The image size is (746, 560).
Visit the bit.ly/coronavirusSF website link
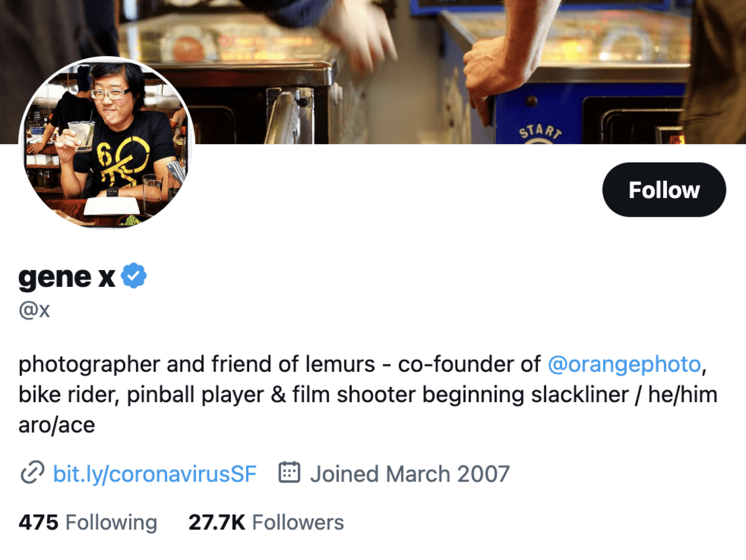tap(155, 473)
